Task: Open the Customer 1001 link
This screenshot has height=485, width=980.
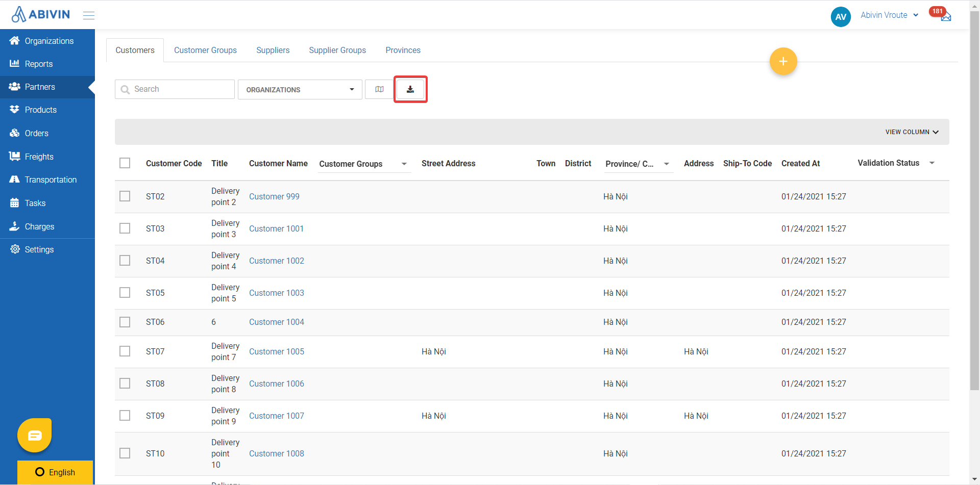Action: tap(276, 228)
